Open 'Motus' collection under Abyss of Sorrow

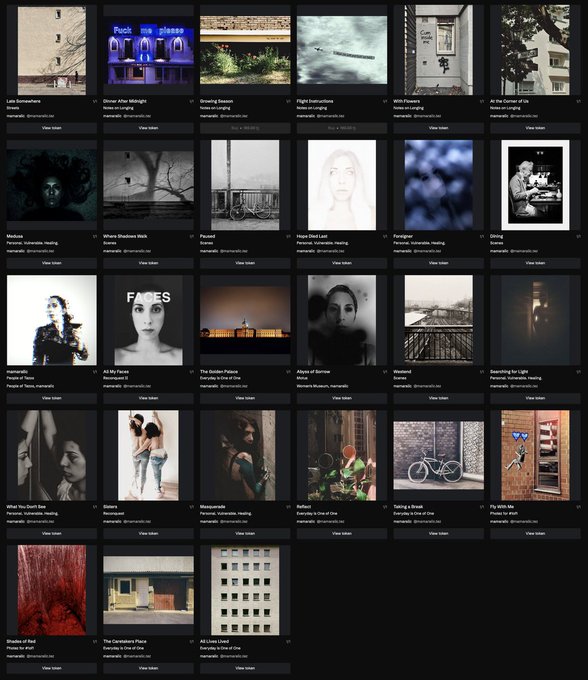point(302,378)
